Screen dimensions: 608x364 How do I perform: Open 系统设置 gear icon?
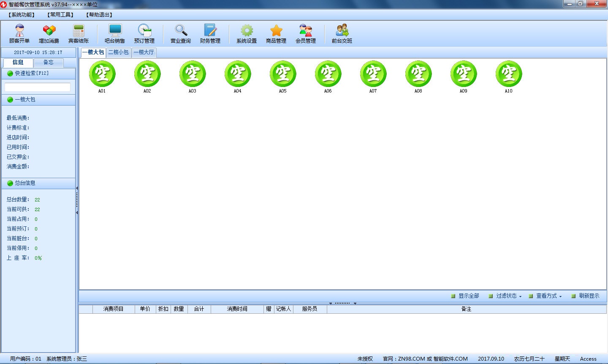click(247, 33)
